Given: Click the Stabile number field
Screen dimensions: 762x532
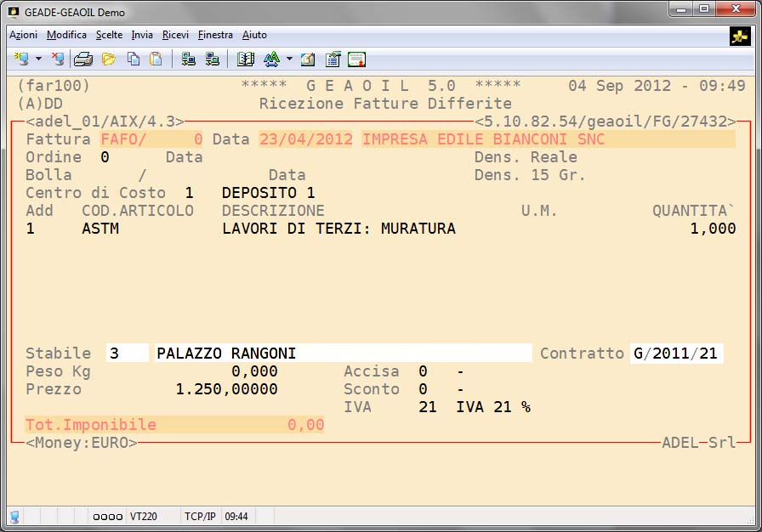Looking at the screenshot, I should pos(127,354).
